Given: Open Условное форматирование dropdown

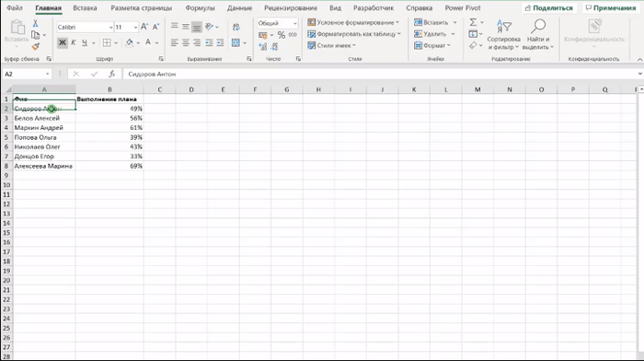Looking at the screenshot, I should tap(353, 22).
